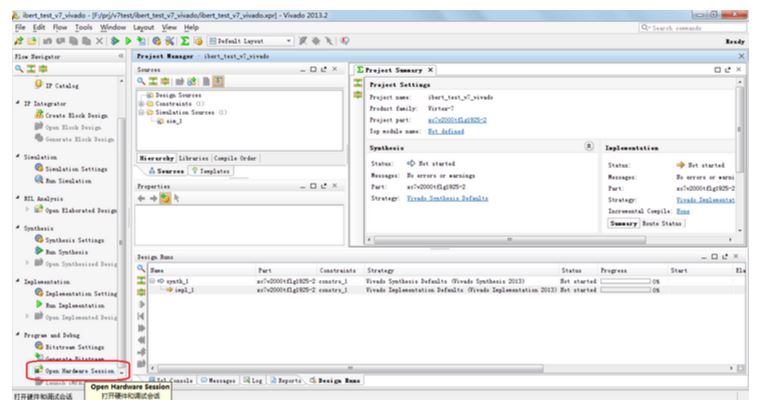Click the Run Implementation icon in Flow Navigator
Image resolution: width=766 pixels, height=408 pixels.
[39, 304]
